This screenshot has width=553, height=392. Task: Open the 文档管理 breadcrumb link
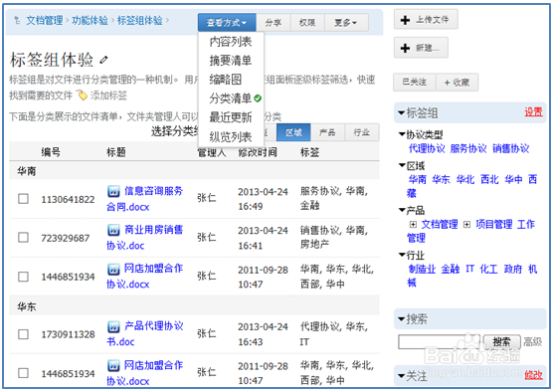pyautogui.click(x=45, y=21)
